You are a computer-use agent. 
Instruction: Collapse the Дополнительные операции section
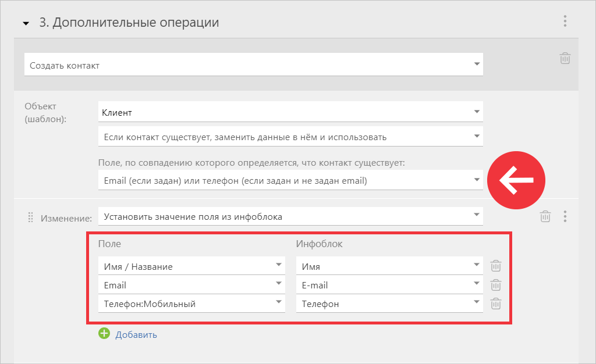point(26,23)
